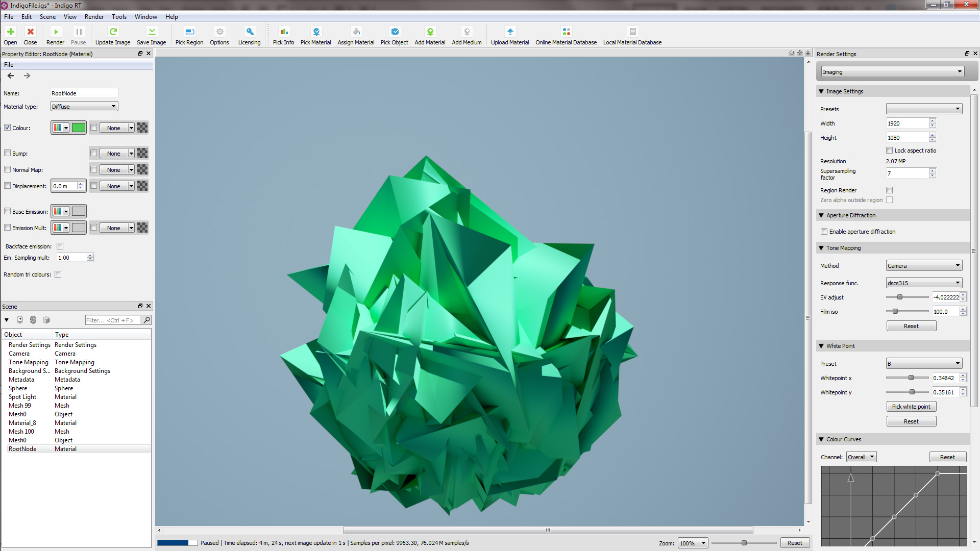980x551 pixels.
Task: Click the Open toolbar icon
Action: pos(10,32)
